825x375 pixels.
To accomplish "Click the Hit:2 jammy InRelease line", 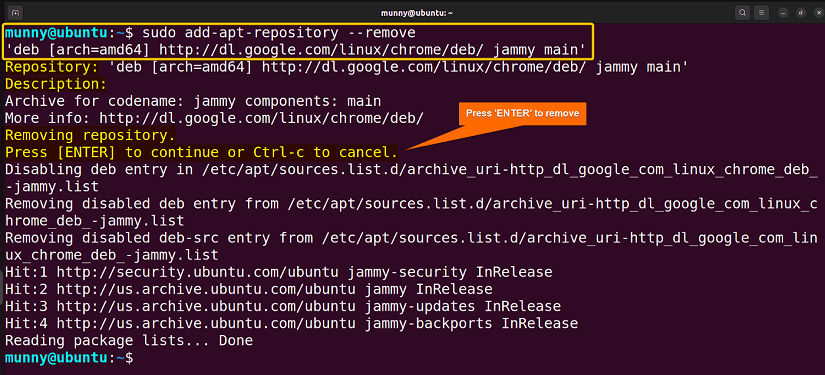I will 249,289.
